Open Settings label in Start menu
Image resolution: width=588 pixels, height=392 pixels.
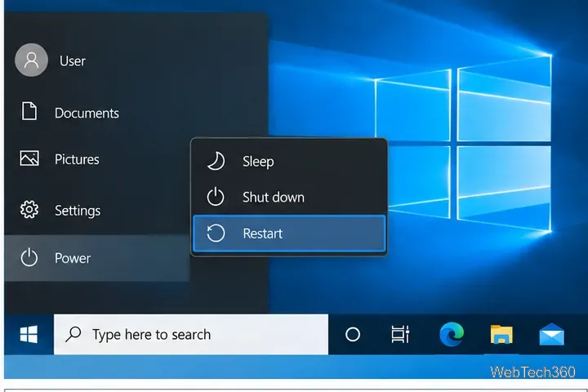coord(78,211)
